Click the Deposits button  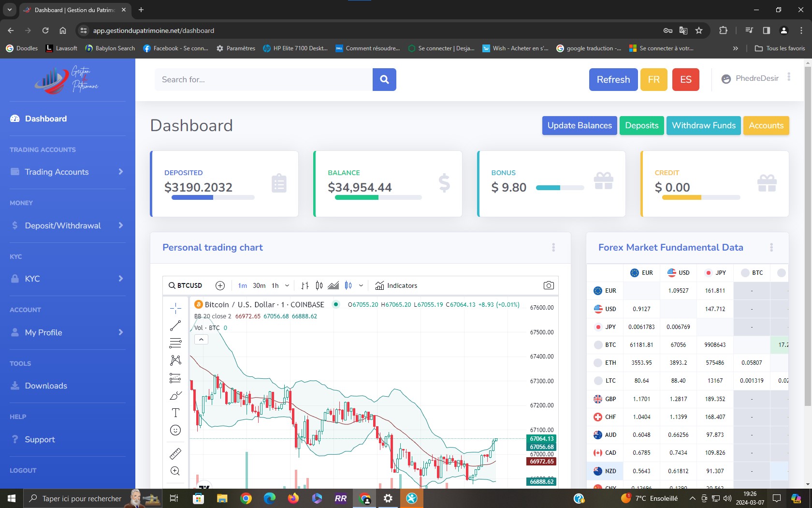click(x=642, y=125)
